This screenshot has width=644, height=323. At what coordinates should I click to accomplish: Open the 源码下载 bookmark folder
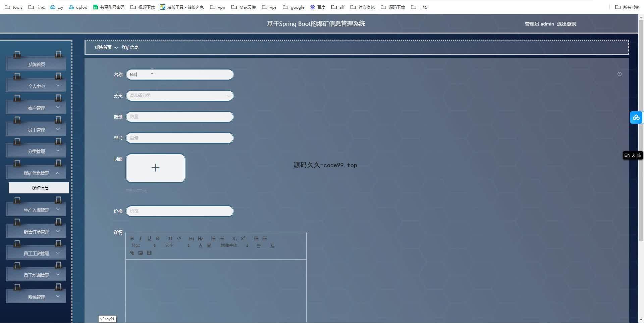click(x=393, y=7)
